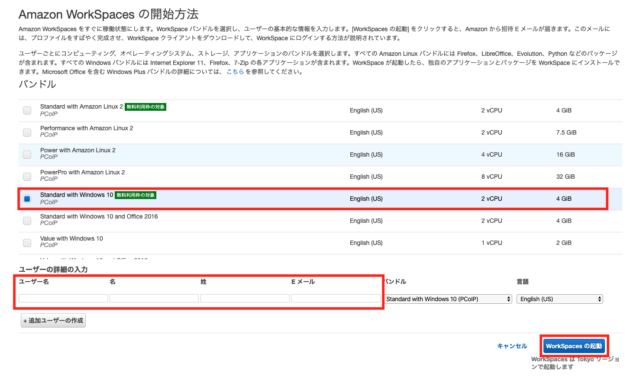The image size is (640, 389).
Task: Click green free-tier badge on Windows 10 row
Action: (136, 195)
